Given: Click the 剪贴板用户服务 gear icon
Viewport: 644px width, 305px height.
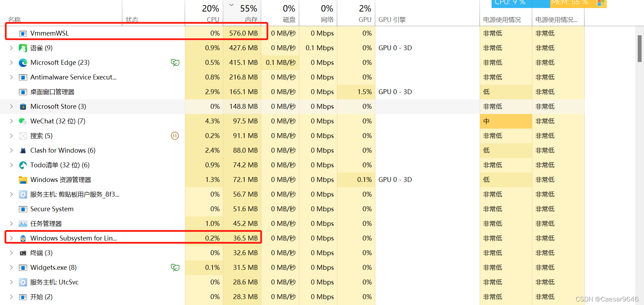Looking at the screenshot, I should coord(23,195).
